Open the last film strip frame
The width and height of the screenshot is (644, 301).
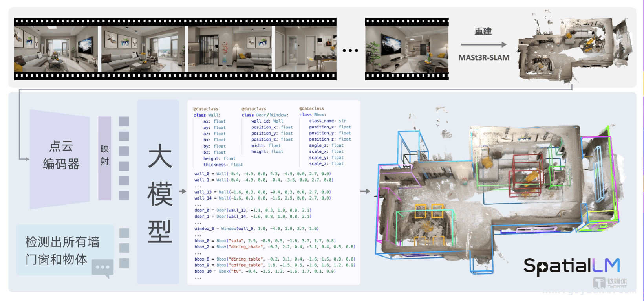pos(407,49)
